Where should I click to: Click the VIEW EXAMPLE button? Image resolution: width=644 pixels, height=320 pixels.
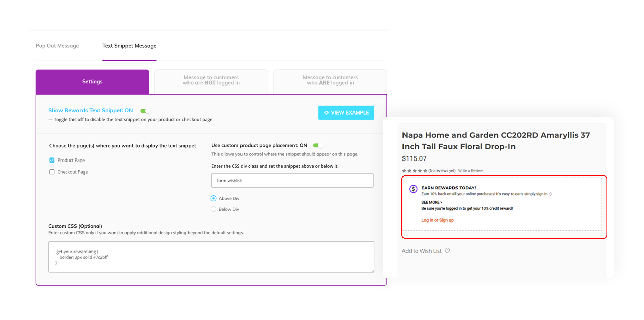click(x=346, y=112)
